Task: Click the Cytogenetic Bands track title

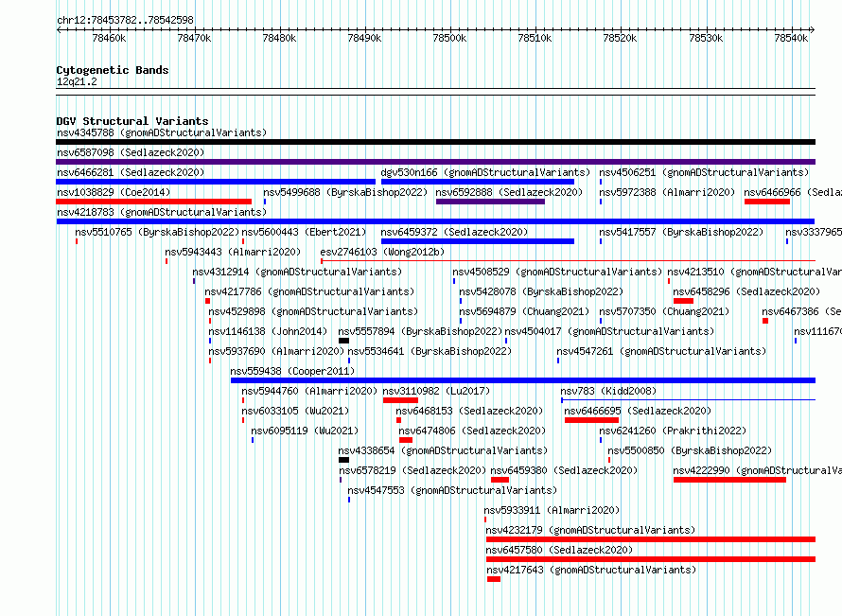Action: pyautogui.click(x=113, y=70)
